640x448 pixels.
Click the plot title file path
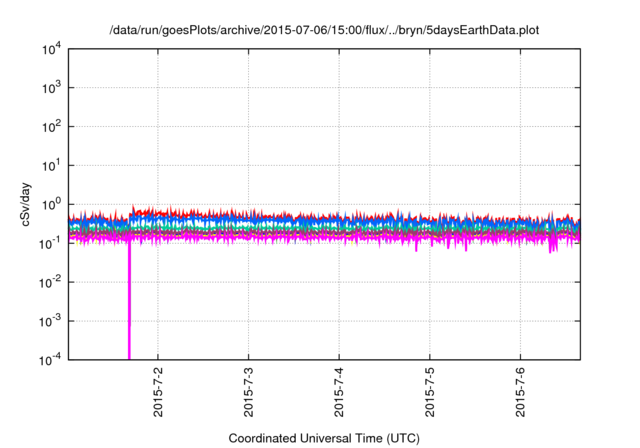(324, 30)
